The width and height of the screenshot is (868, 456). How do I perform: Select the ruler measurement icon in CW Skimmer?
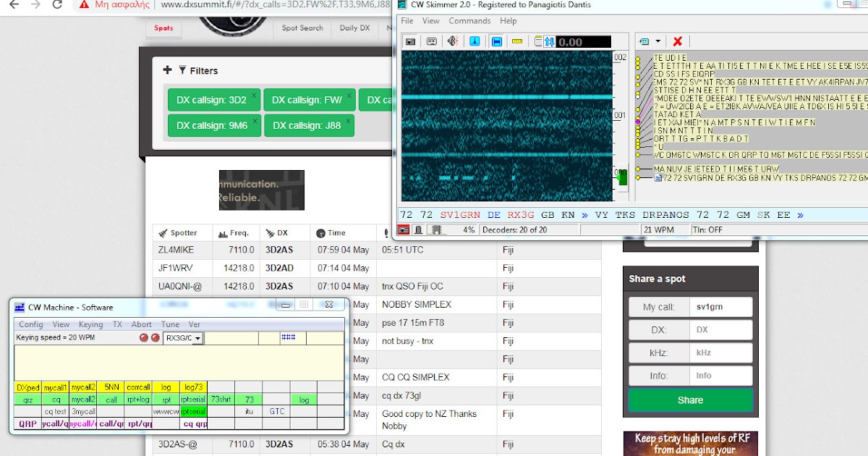[516, 41]
